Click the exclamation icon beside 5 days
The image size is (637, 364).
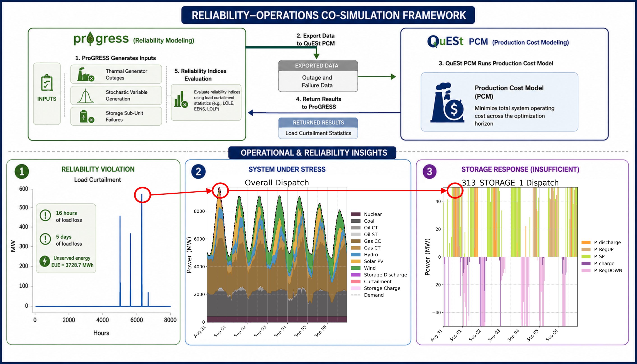[x=45, y=239]
